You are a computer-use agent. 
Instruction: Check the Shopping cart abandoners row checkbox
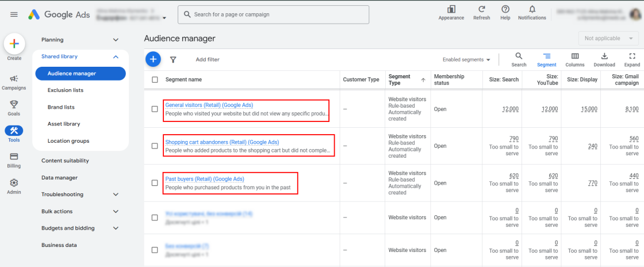(x=155, y=146)
